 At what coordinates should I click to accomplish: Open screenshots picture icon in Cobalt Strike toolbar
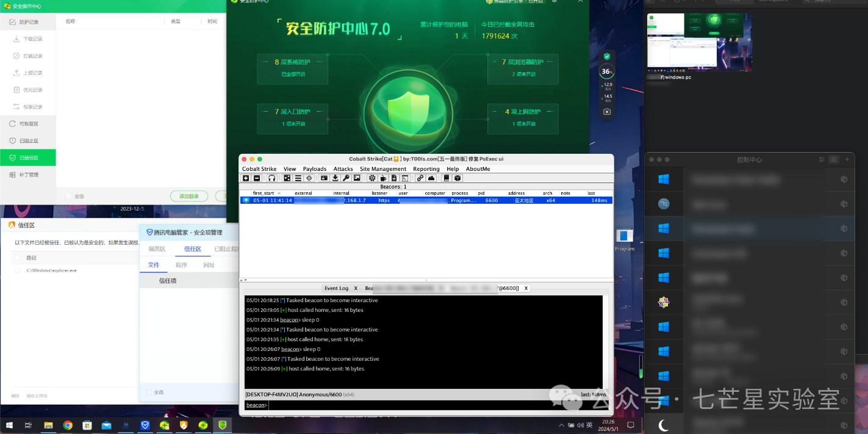pos(357,178)
